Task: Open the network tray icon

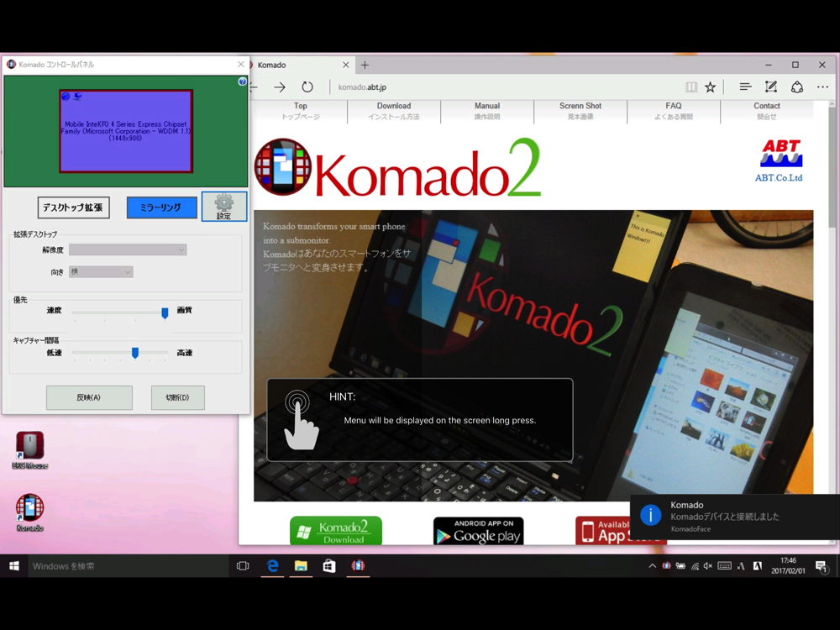Action: coord(695,565)
